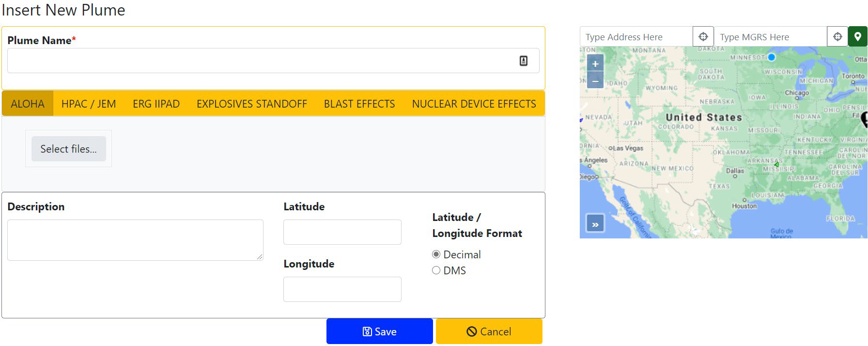Open the HPAC / JEM tab
This screenshot has width=868, height=346.
pyautogui.click(x=89, y=104)
